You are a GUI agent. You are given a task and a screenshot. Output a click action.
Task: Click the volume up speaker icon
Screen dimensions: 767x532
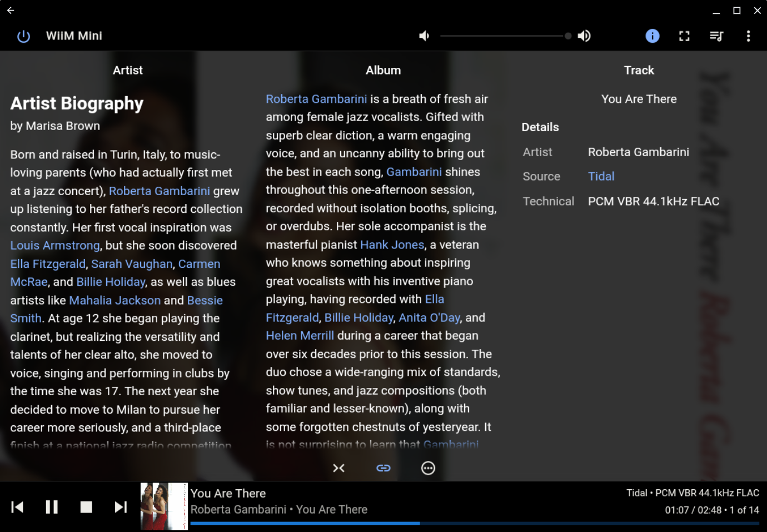tap(584, 36)
